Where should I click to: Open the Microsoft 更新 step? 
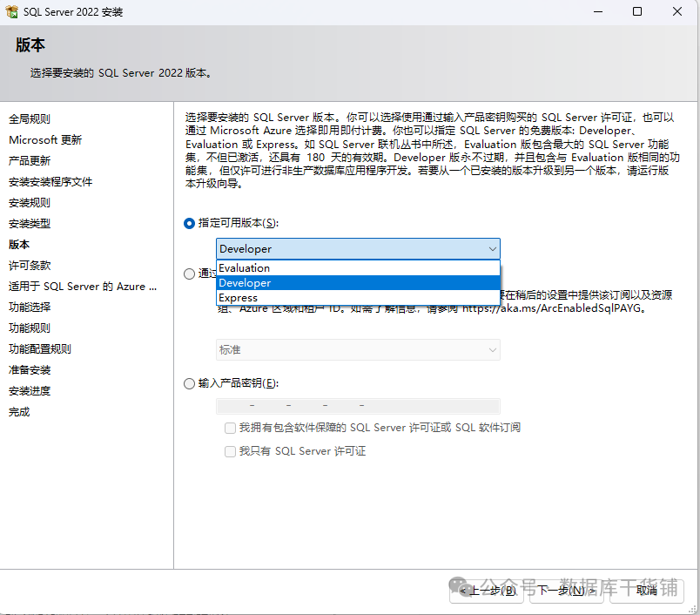pos(45,139)
